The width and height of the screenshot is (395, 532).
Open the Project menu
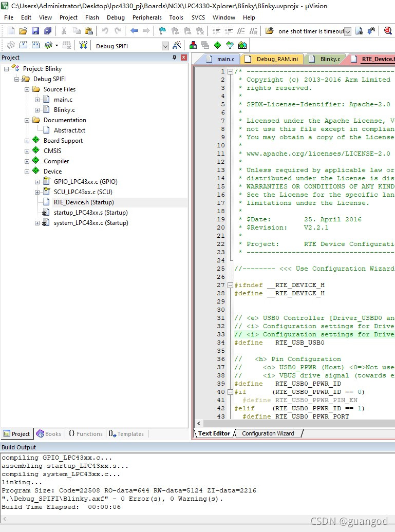[x=68, y=17]
